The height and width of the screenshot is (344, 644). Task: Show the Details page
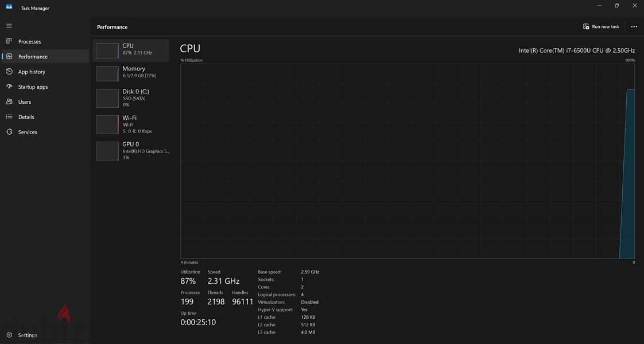(x=26, y=117)
